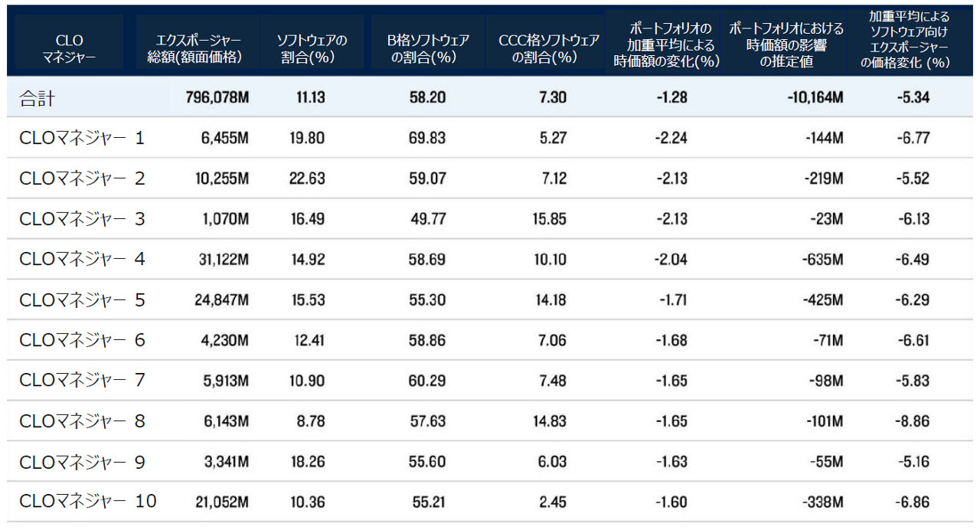This screenshot has height=530, width=980.
Task: Click the 合計 row label
Action: pos(38,98)
